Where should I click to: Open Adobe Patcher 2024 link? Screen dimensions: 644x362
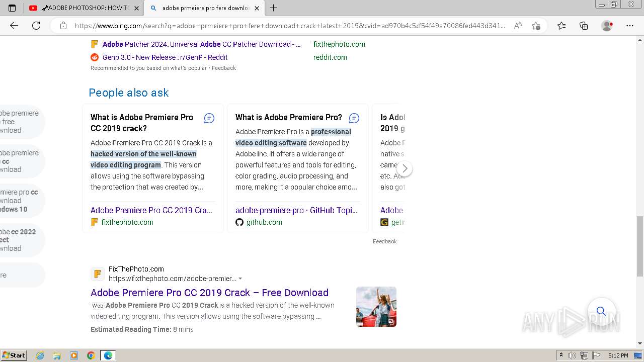tap(201, 44)
